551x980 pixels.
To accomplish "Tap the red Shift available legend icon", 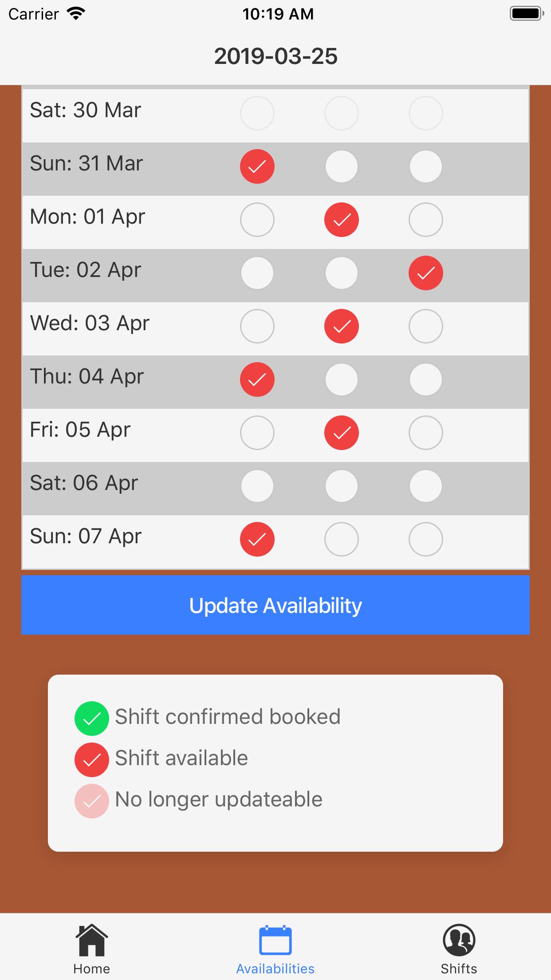I will pos(92,760).
